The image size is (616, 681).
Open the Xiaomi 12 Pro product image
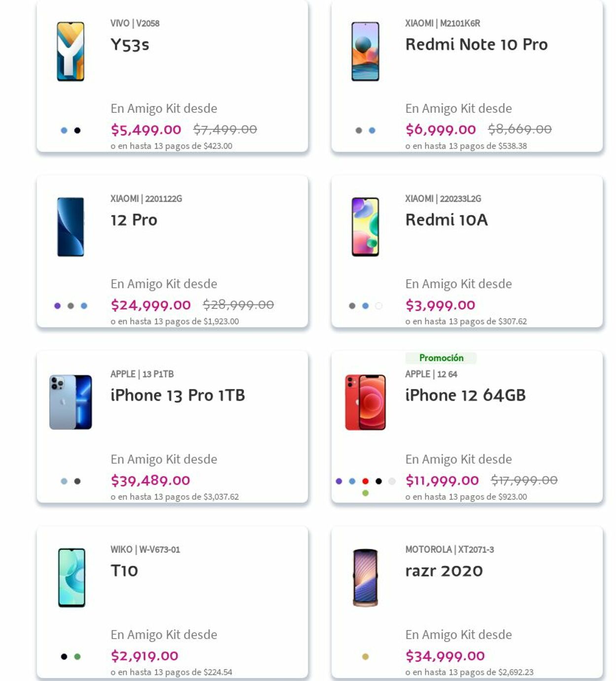click(x=70, y=227)
